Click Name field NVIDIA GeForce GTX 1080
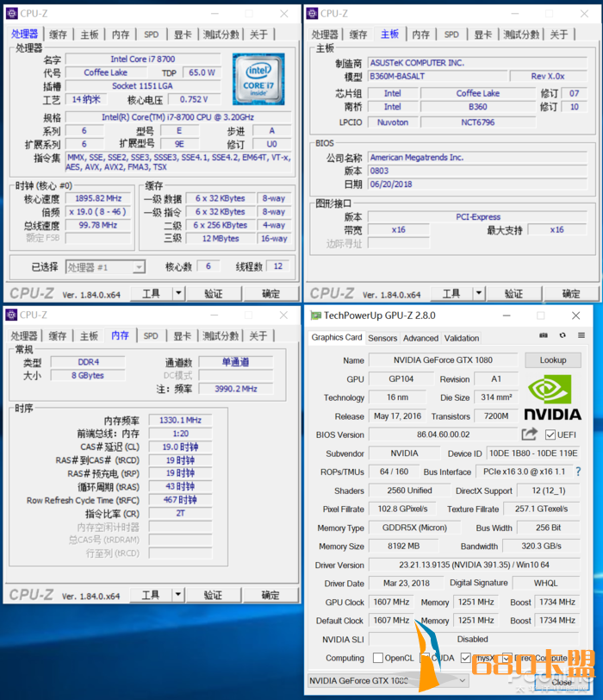Screen dimensions: 603x700 [443, 359]
